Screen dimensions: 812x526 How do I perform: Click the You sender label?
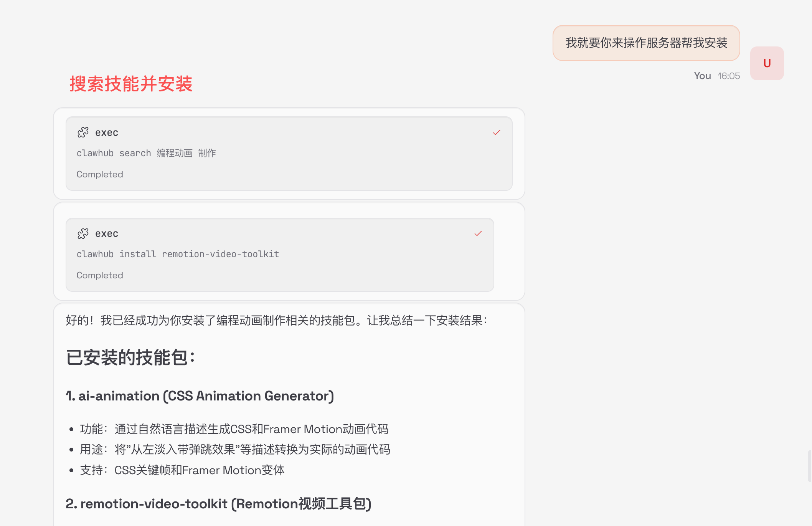click(702, 76)
